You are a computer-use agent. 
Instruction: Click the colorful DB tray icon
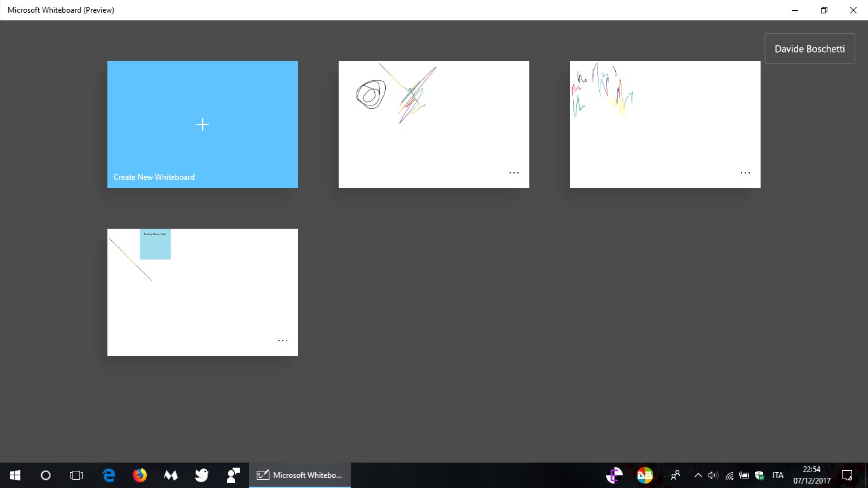tap(645, 475)
